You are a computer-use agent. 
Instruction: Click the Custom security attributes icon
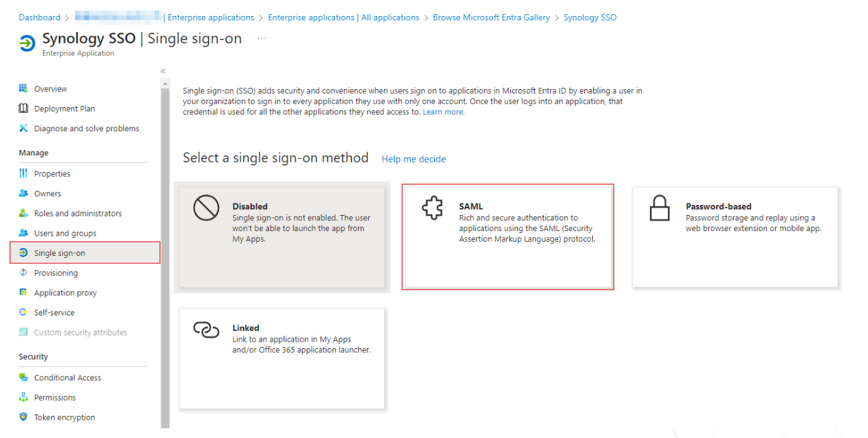(23, 332)
